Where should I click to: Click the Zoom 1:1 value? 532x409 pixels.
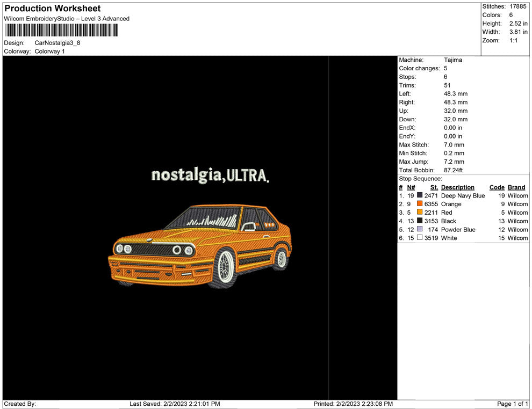513,40
